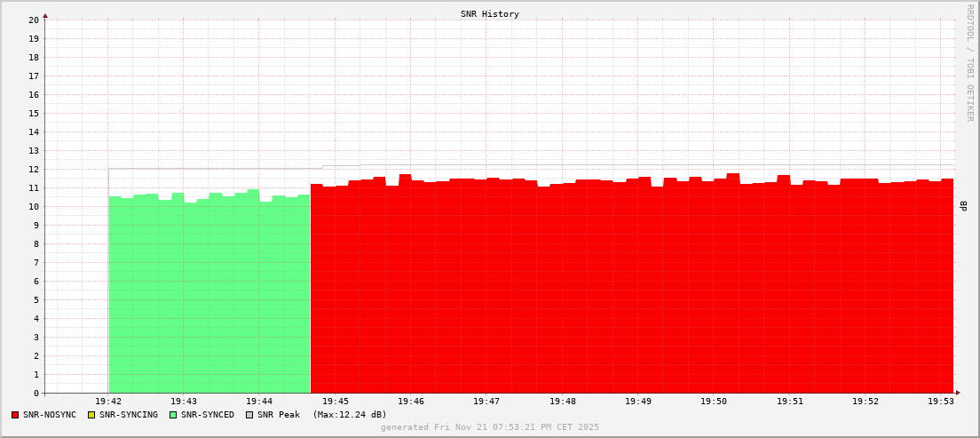This screenshot has height=438, width=980.
Task: Click the gray SNR Peak legend swatch
Action: click(249, 415)
